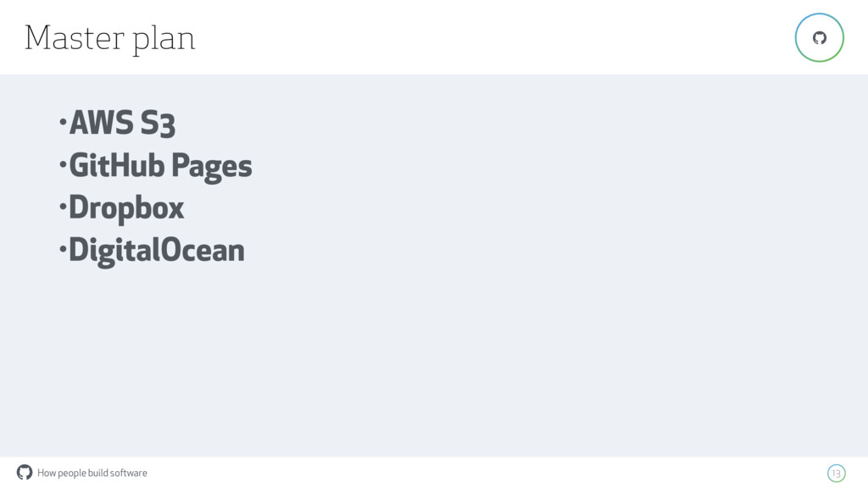
Task: Select the Master plan slide title
Action: click(109, 38)
